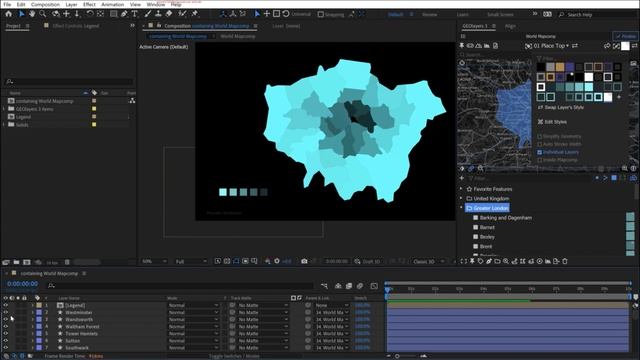This screenshot has height=360, width=640.
Task: Select the Roto Brush tool
Action: (182, 14)
